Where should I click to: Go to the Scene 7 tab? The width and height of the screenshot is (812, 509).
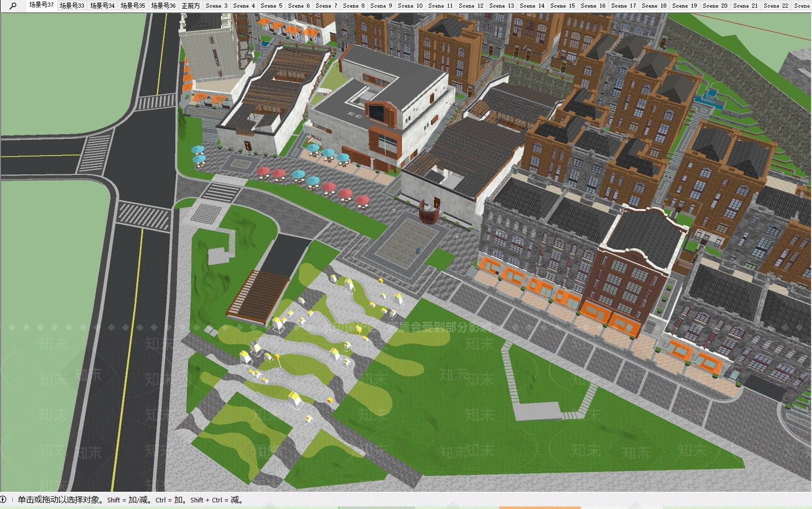[326, 6]
